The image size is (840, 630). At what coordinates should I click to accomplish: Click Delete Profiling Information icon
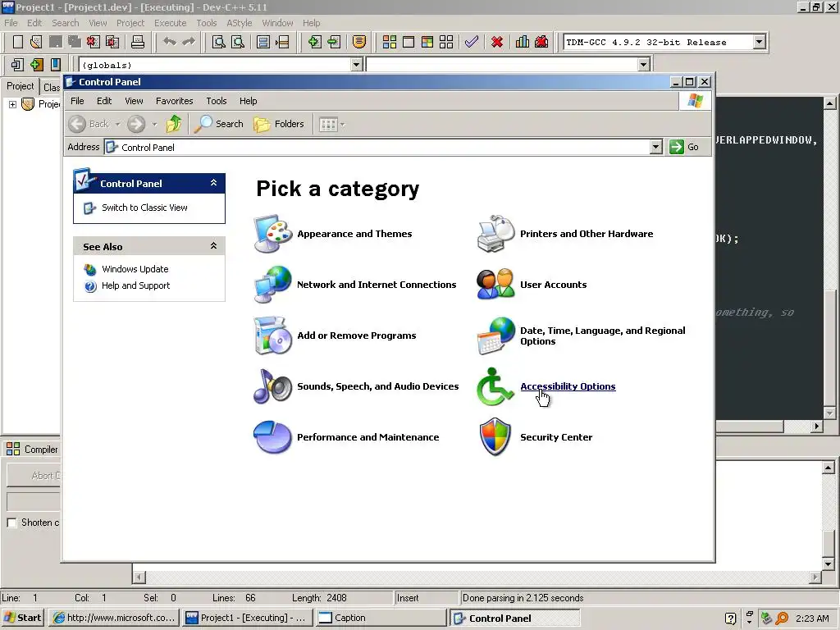[x=541, y=42]
